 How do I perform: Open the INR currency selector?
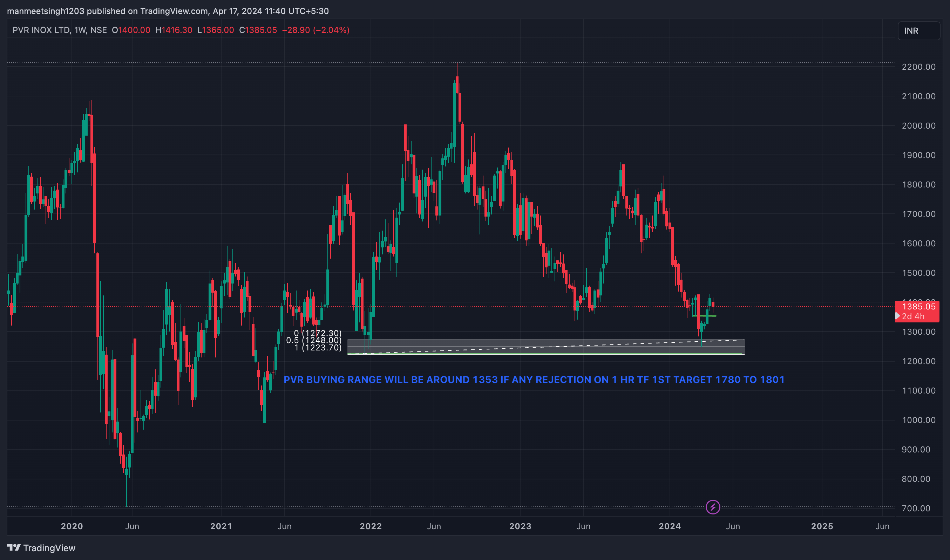[x=918, y=30]
